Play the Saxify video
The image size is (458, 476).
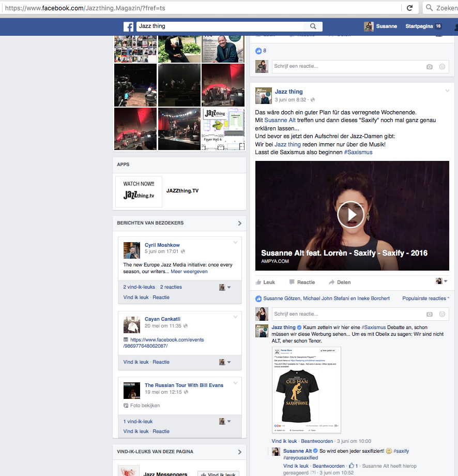coord(351,215)
